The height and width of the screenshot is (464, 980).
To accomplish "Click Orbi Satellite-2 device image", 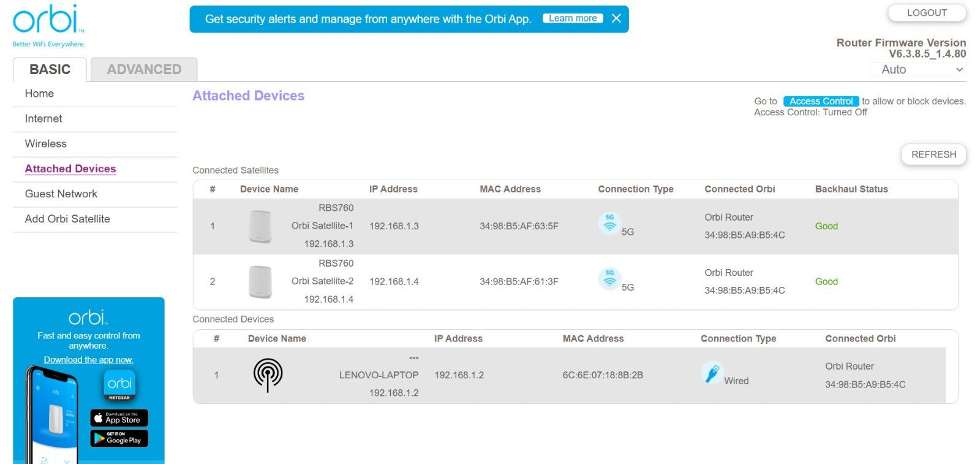I will (260, 282).
